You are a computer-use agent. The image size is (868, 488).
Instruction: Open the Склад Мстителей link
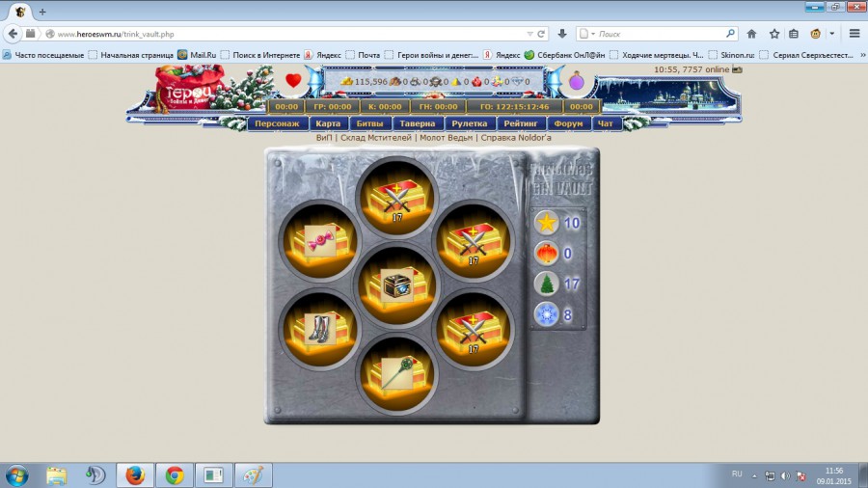[375, 138]
